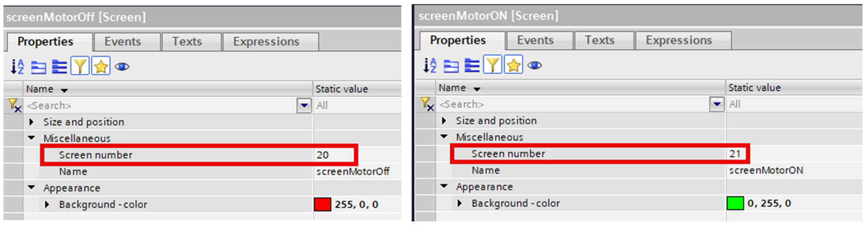Expand Size and position in screenMotorOff panel
868x227 pixels.
click(31, 122)
